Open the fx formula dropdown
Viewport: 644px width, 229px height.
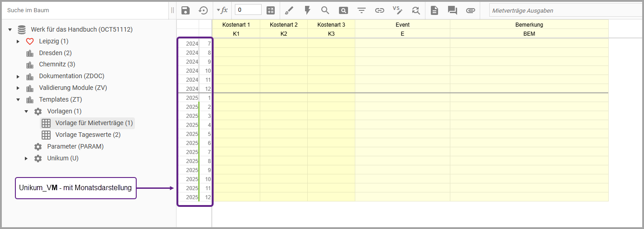(222, 10)
